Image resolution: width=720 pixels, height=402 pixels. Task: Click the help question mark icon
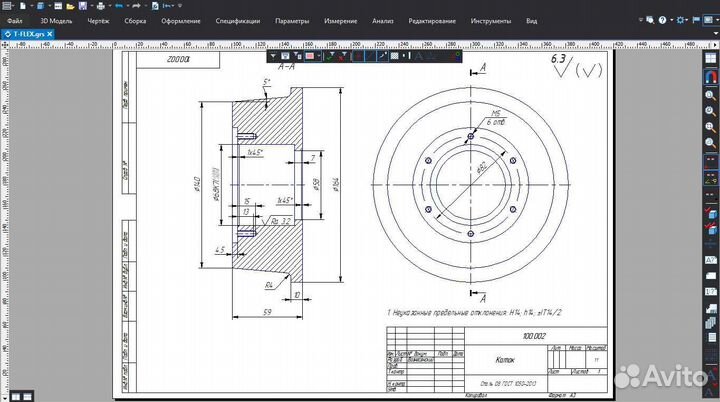[662, 20]
